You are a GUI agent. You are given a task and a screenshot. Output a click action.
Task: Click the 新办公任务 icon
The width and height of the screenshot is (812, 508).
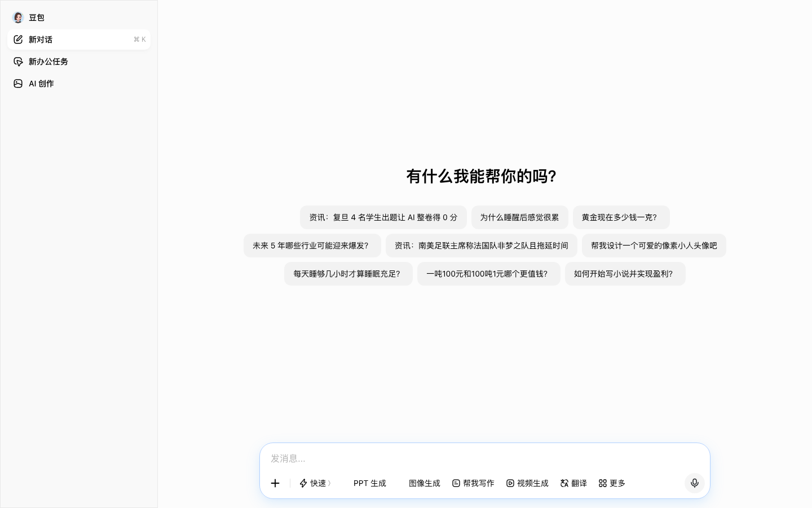(18, 62)
